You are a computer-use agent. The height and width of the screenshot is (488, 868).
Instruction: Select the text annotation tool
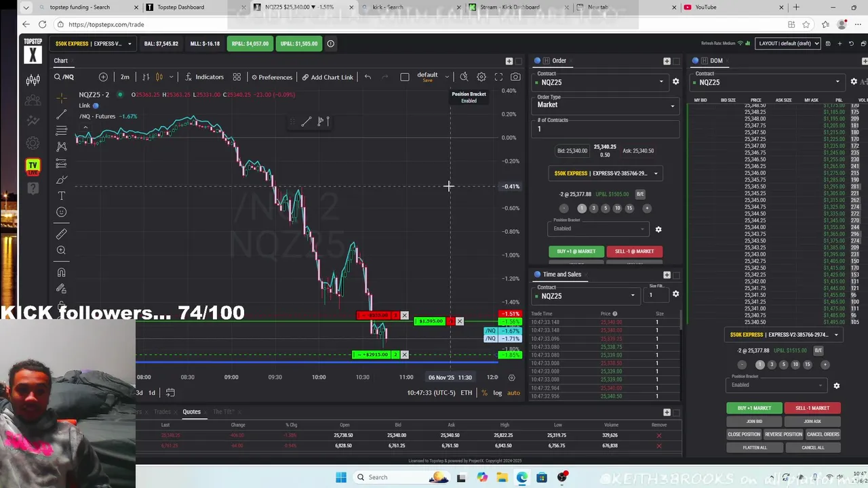click(62, 196)
